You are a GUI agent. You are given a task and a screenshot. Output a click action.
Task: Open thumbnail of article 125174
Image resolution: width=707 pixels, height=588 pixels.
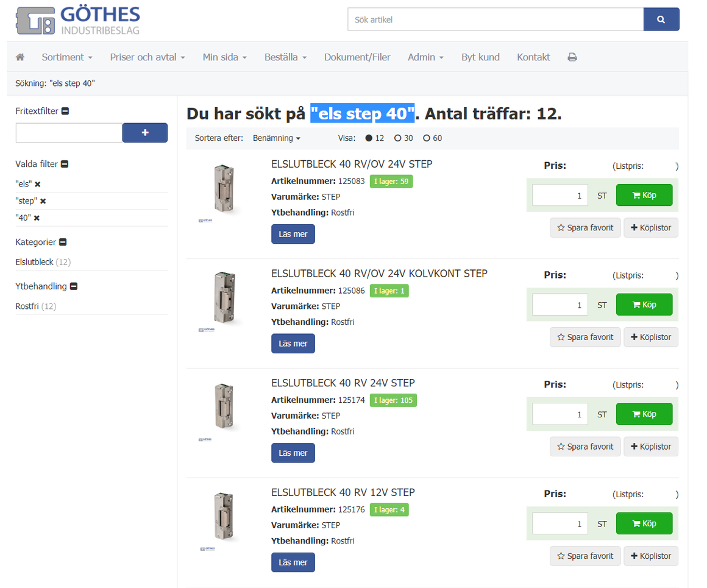tap(223, 410)
